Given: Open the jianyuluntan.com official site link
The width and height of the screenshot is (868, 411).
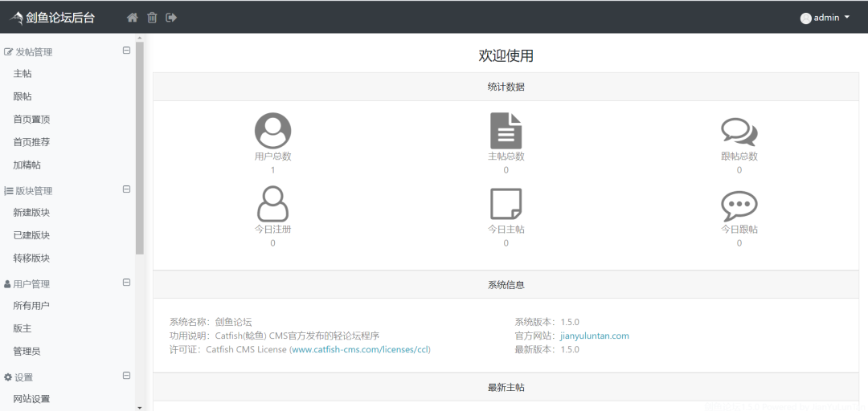Looking at the screenshot, I should [x=595, y=336].
